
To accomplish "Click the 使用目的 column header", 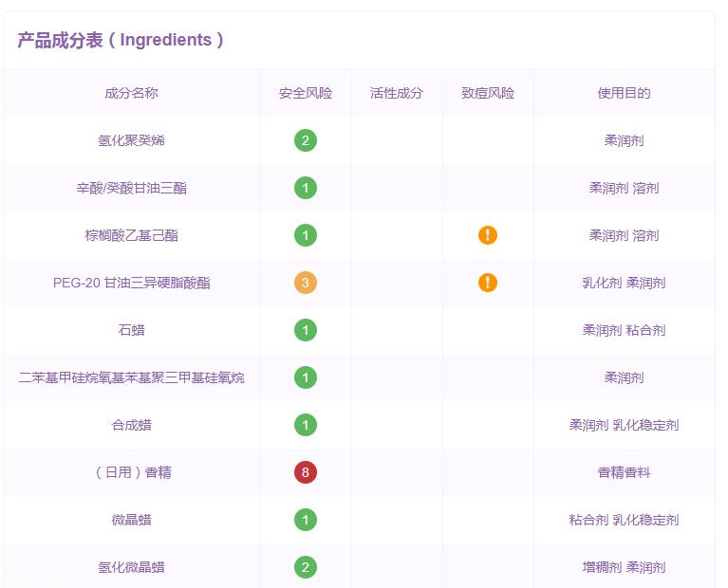I will click(x=624, y=93).
